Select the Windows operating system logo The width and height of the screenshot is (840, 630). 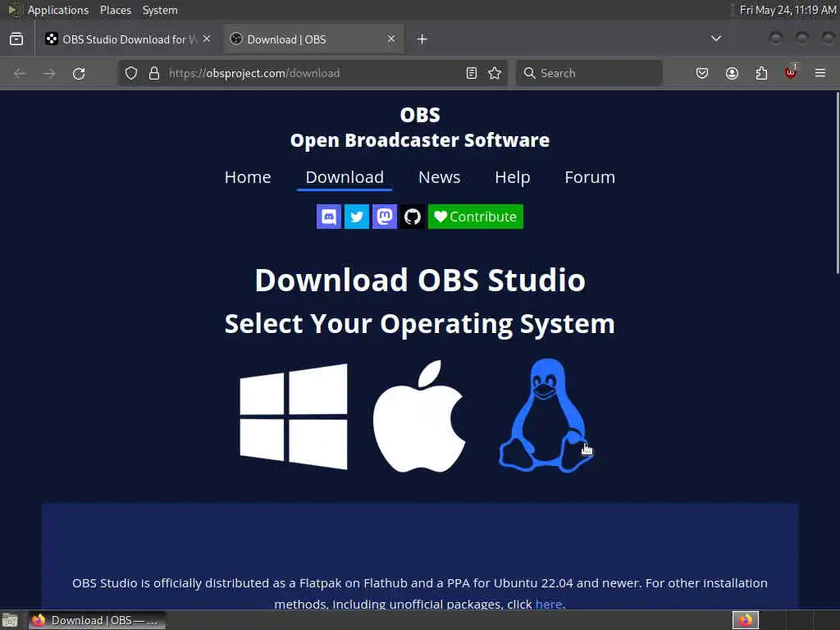pyautogui.click(x=294, y=417)
